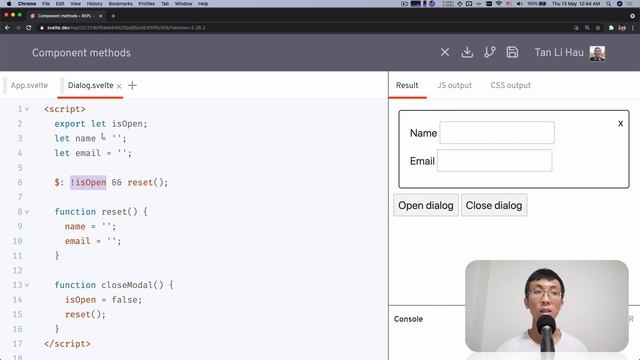The image size is (640, 360).
Task: Reload the browser page
Action: pyautogui.click(x=29, y=28)
